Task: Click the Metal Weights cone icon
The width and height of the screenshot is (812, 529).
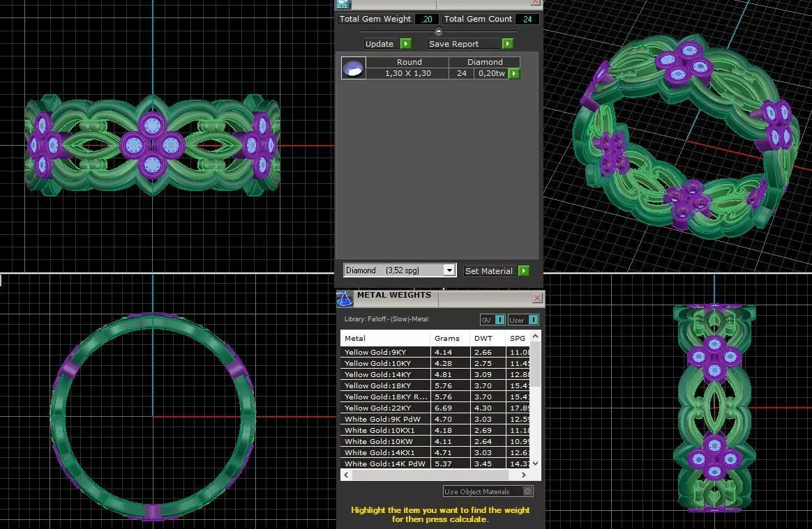Action: [345, 298]
